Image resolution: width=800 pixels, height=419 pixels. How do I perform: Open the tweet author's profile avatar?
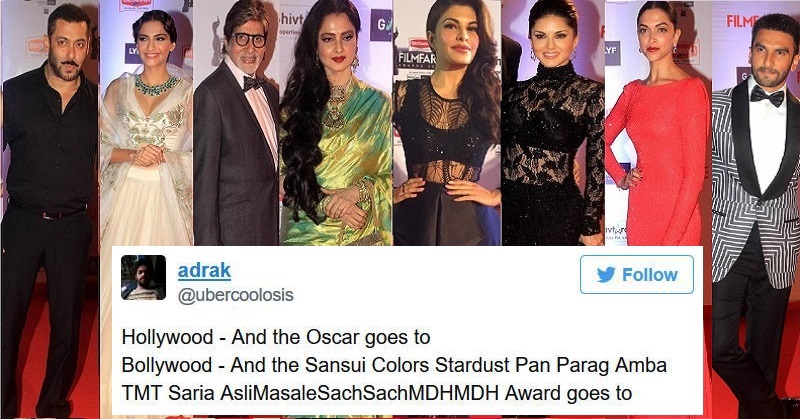pyautogui.click(x=143, y=277)
